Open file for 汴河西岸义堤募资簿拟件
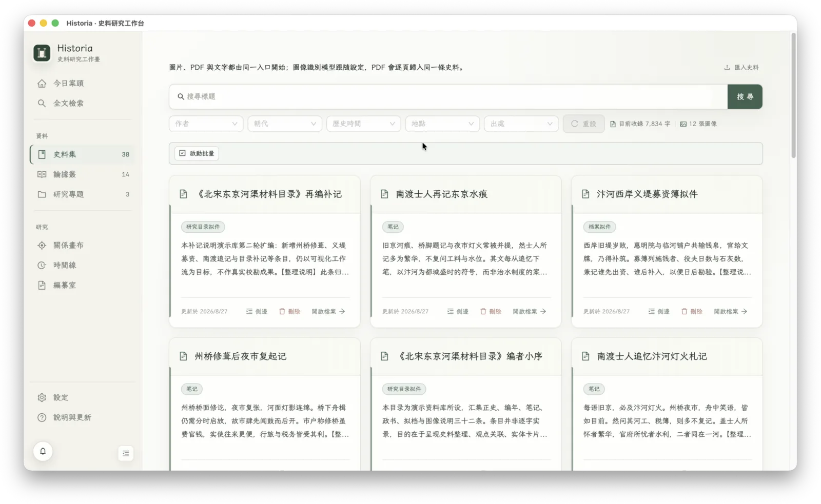The image size is (821, 504). point(731,311)
